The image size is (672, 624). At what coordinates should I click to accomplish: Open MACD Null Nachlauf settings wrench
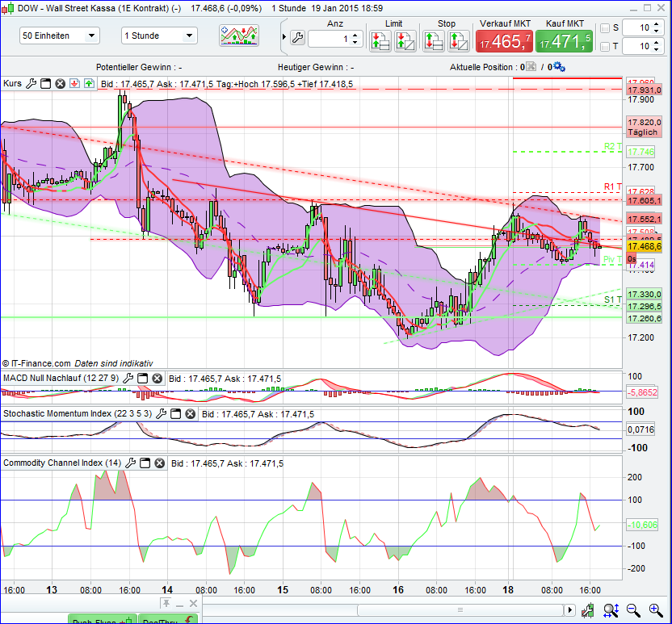pyautogui.click(x=128, y=378)
